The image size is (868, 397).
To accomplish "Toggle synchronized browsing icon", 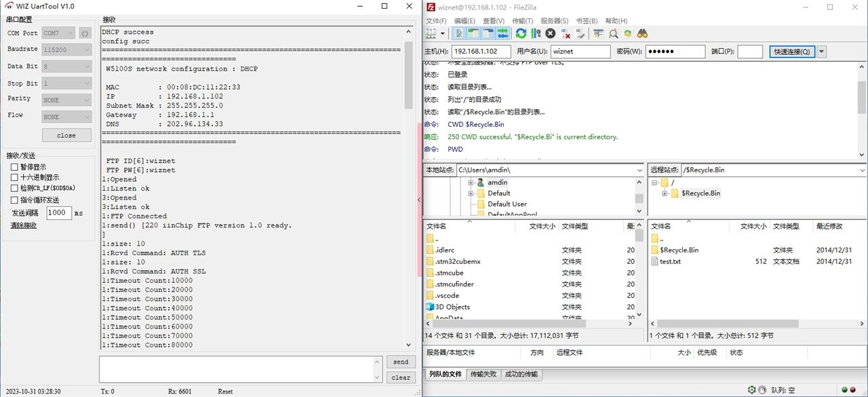I will tap(628, 33).
